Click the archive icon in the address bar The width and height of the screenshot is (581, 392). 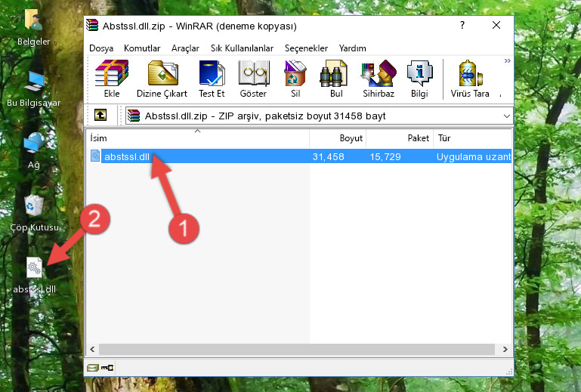click(x=134, y=116)
